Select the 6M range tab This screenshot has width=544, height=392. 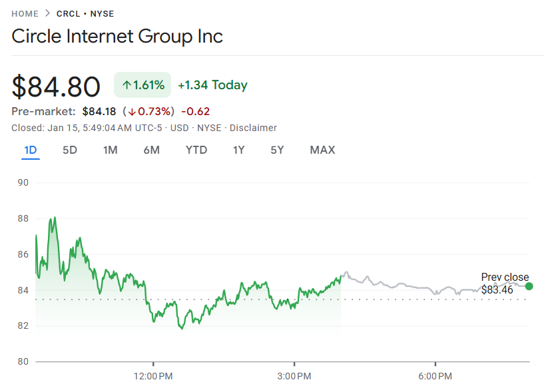coord(151,150)
